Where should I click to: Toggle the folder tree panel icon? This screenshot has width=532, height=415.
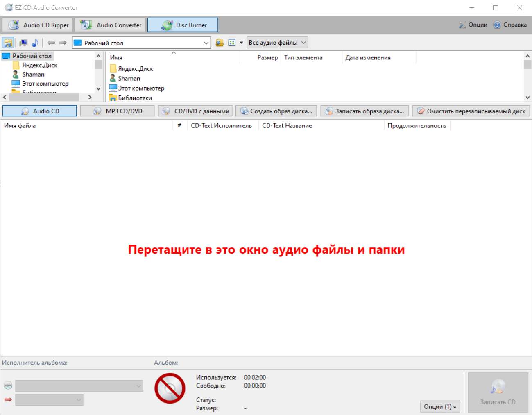pyautogui.click(x=8, y=43)
